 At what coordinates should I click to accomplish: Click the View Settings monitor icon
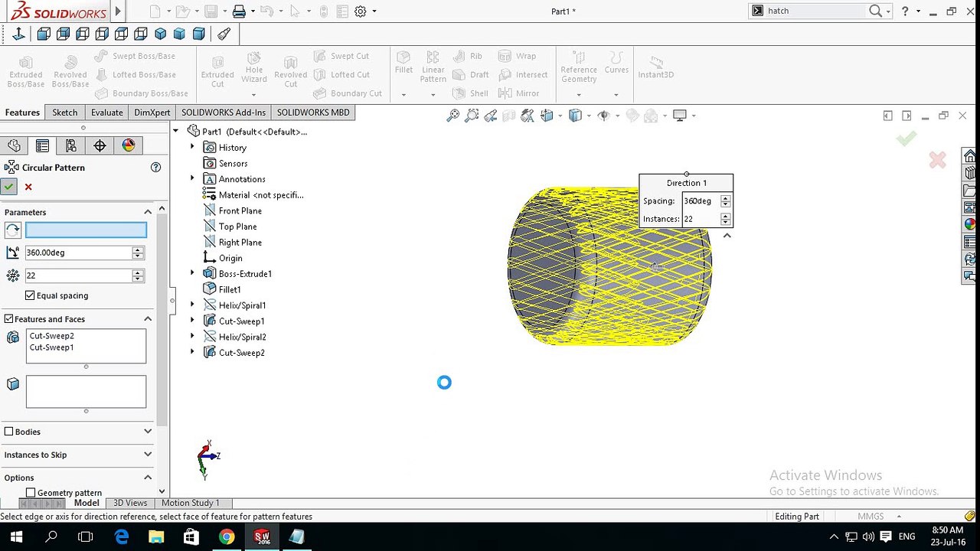[679, 116]
